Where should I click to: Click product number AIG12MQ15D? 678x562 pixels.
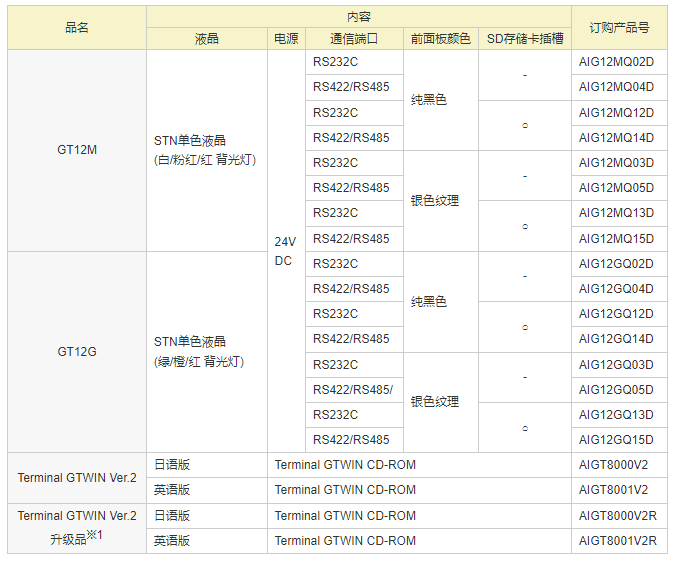pyautogui.click(x=616, y=238)
